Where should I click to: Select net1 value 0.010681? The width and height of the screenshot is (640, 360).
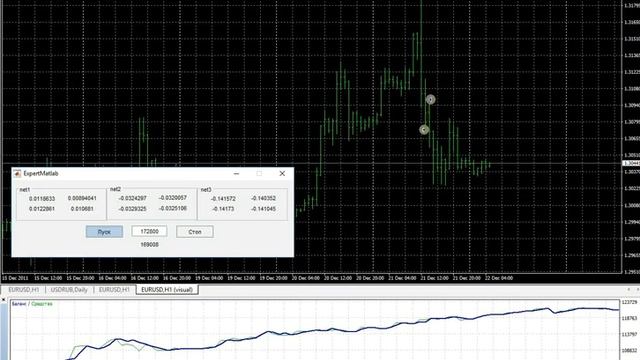82,209
